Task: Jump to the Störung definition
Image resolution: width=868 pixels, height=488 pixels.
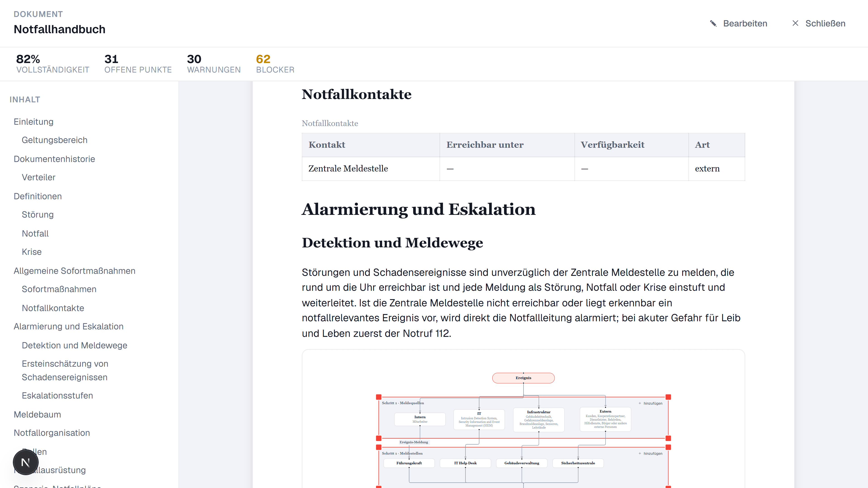Action: tap(38, 215)
